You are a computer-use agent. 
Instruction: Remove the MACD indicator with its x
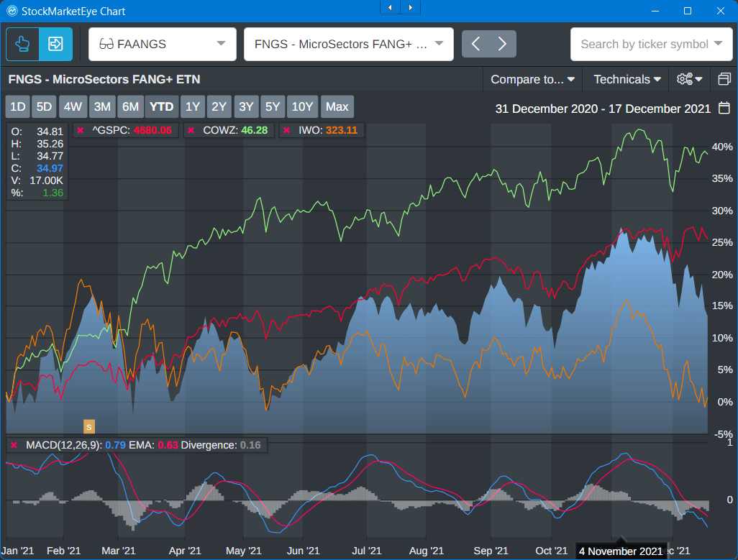(14, 445)
